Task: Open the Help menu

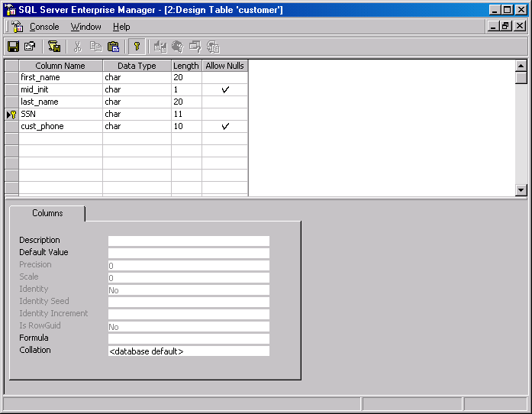Action: pyautogui.click(x=121, y=27)
